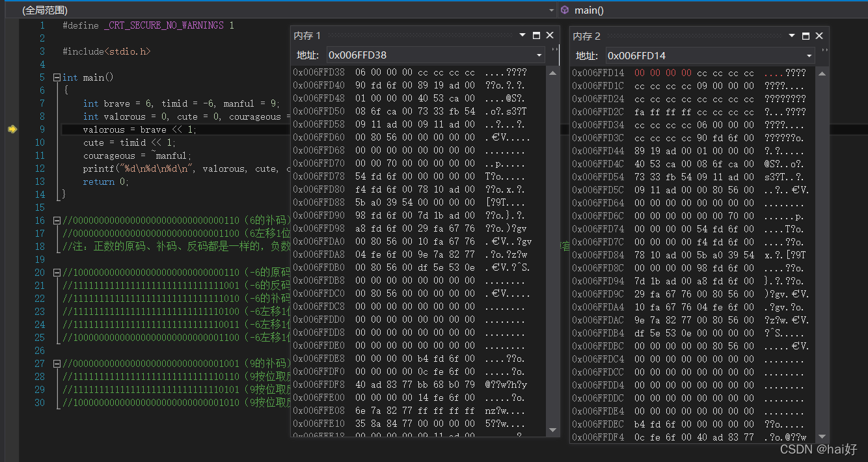Click scroll-up arrow in 内存 2
Viewport: 868px width, 462px height.
pos(822,72)
